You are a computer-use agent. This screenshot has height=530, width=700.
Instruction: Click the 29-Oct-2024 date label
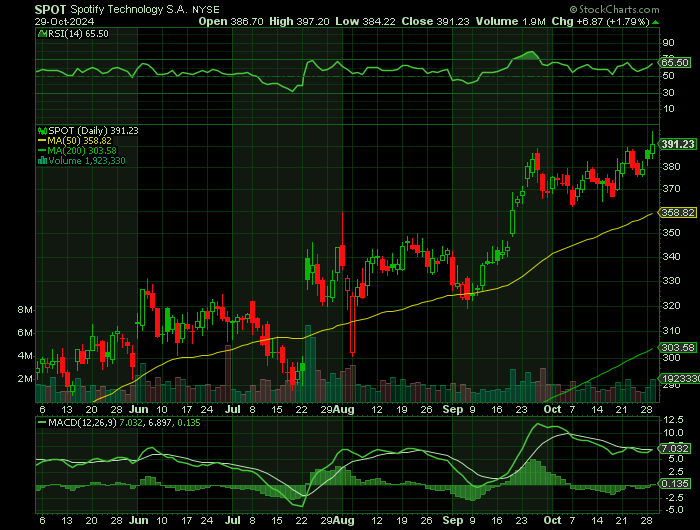click(64, 21)
